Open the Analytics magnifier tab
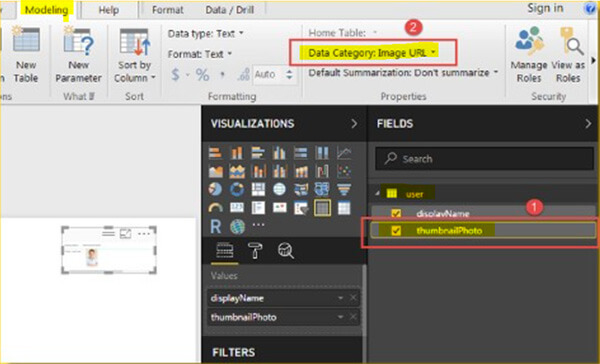Viewport: 600px width, 364px height. tap(285, 251)
